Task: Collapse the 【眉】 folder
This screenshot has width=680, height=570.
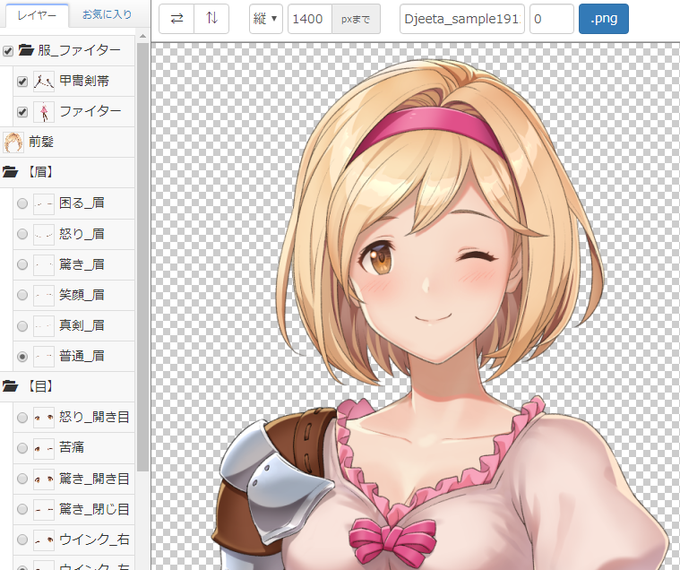Action: (10, 173)
